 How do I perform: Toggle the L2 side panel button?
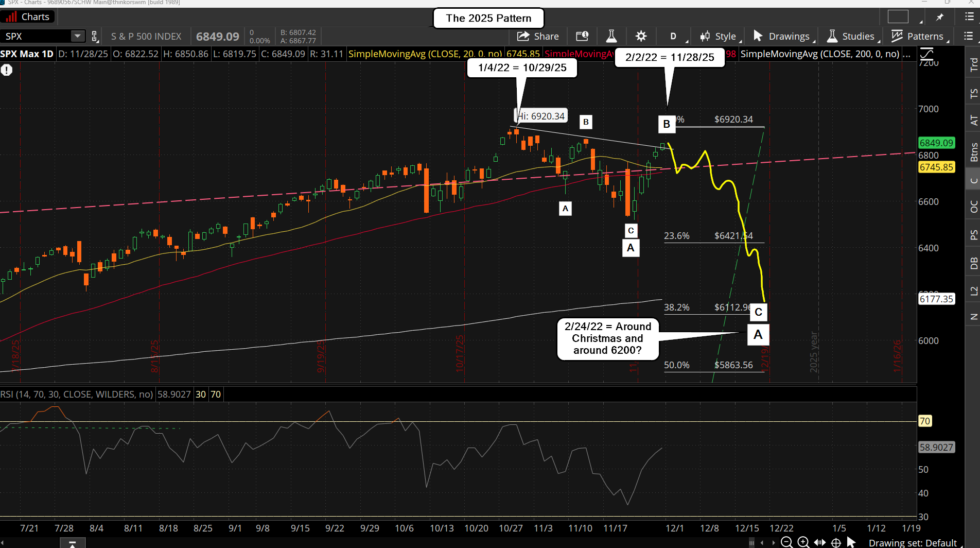[973, 291]
